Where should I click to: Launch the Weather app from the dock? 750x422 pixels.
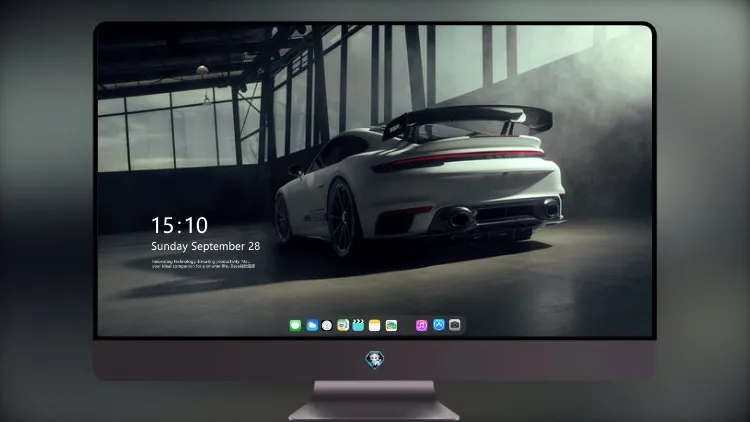tap(312, 325)
